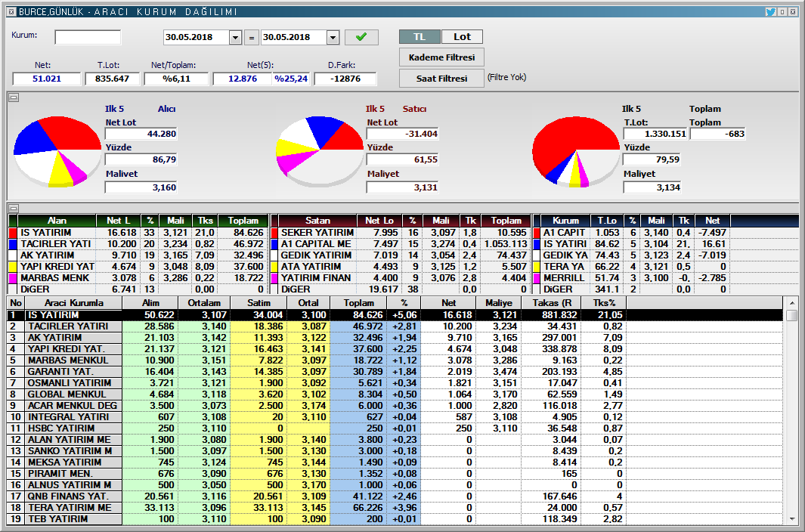
Task: Focus the Kurum input field
Action: coord(88,38)
